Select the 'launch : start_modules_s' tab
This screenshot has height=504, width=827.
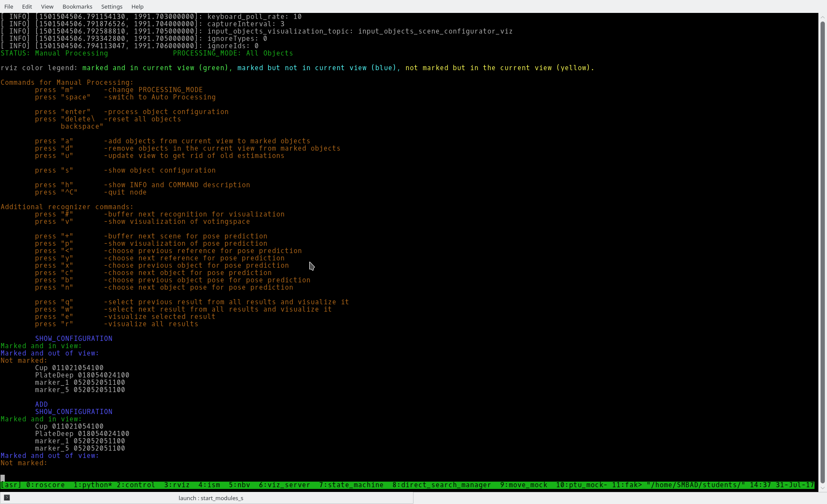(x=211, y=498)
